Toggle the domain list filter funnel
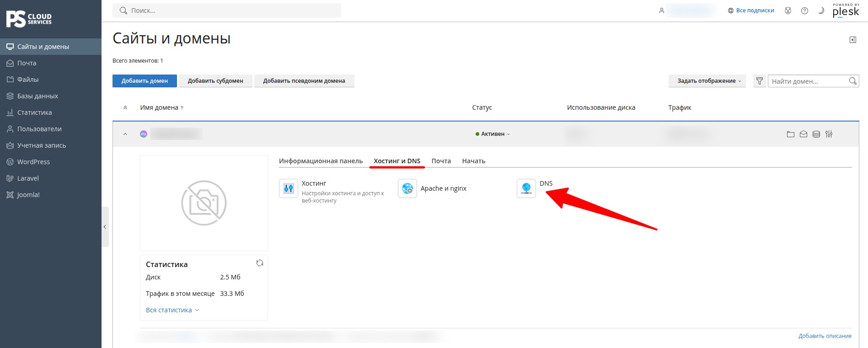 760,81
